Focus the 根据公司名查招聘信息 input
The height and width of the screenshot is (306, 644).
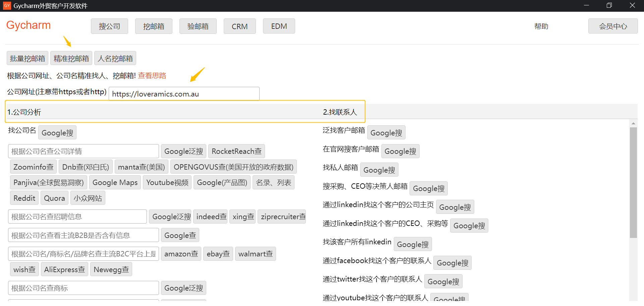[77, 217]
